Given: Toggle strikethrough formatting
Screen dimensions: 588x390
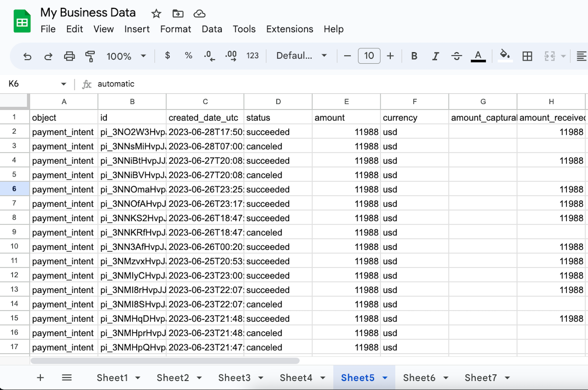Looking at the screenshot, I should 456,56.
